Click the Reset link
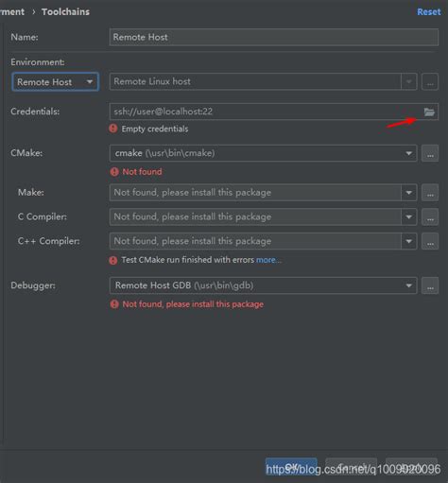 [429, 12]
